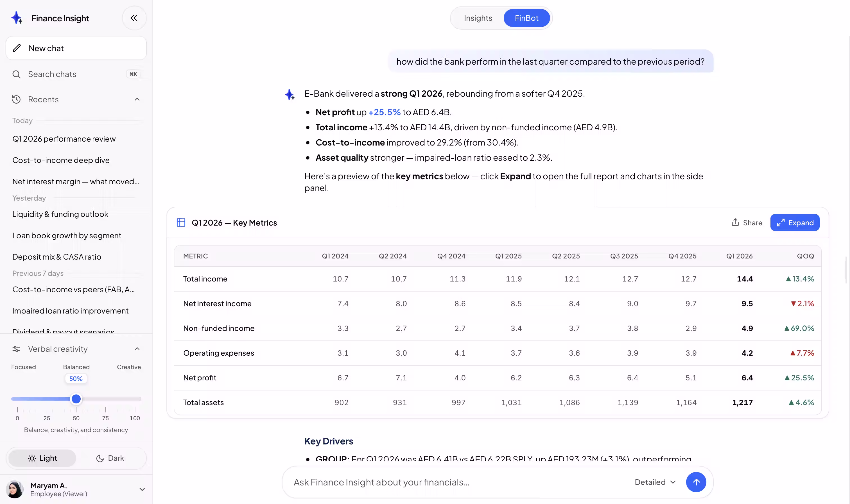Viewport: 850px width, 504px height.
Task: Enable Light theme mode
Action: coord(42,458)
